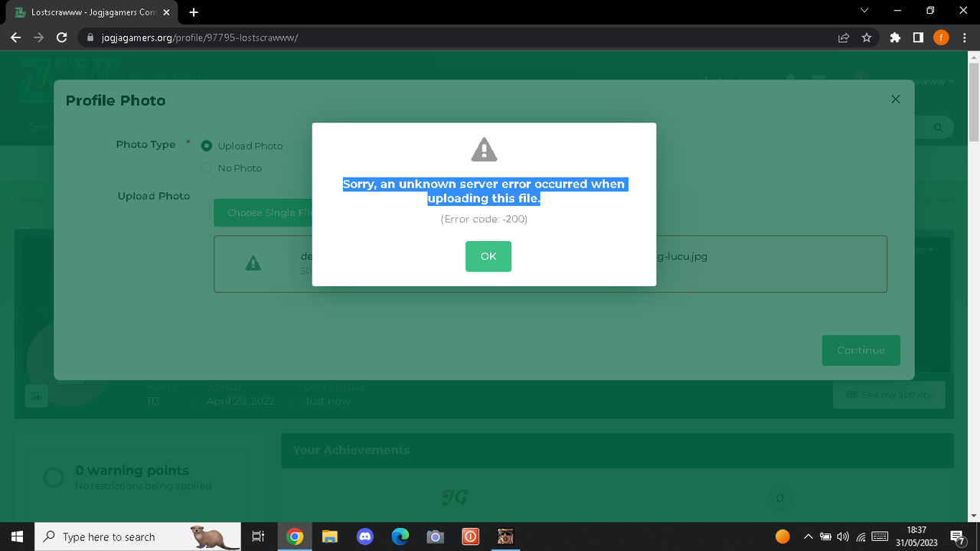The width and height of the screenshot is (980, 551).
Task: Open the Chrome profile avatar menu
Action: coord(941,37)
